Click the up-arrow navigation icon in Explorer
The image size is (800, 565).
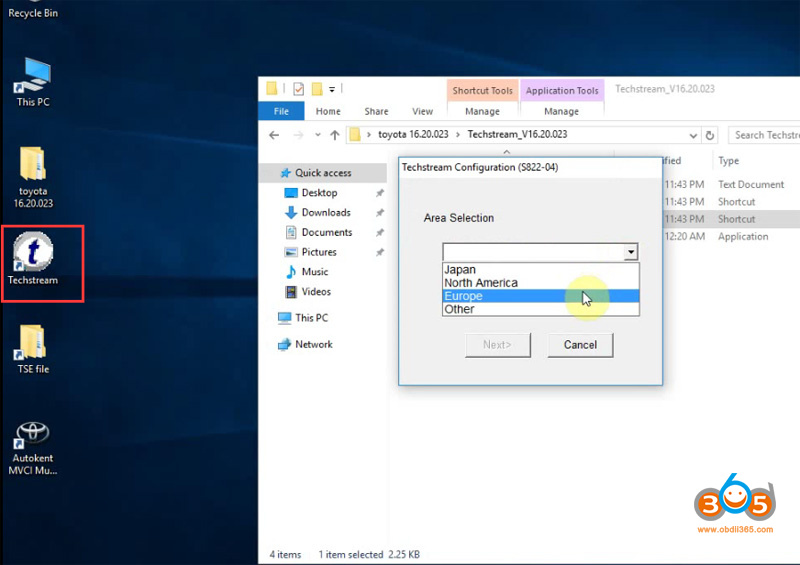(x=333, y=135)
